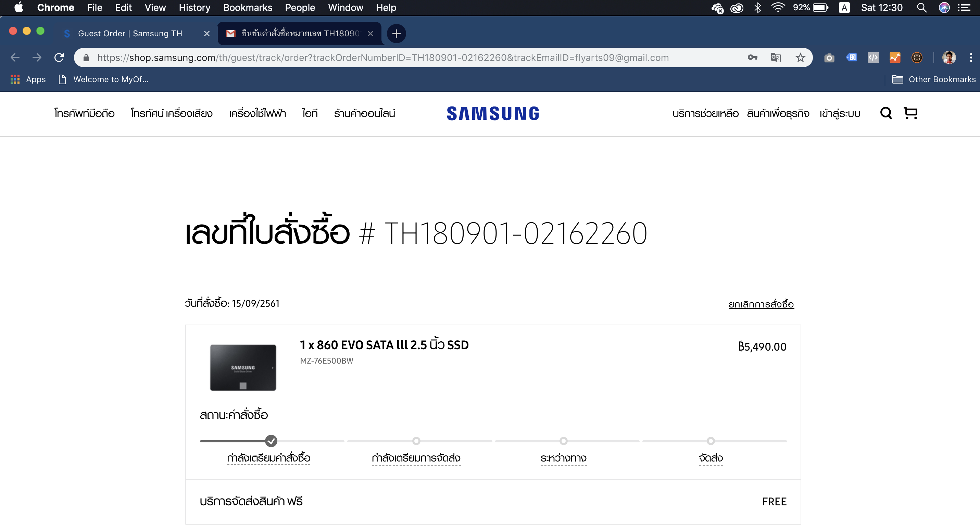Click เข้าสู่ระบบ login link
Screen dimensions: 980x530
click(840, 113)
